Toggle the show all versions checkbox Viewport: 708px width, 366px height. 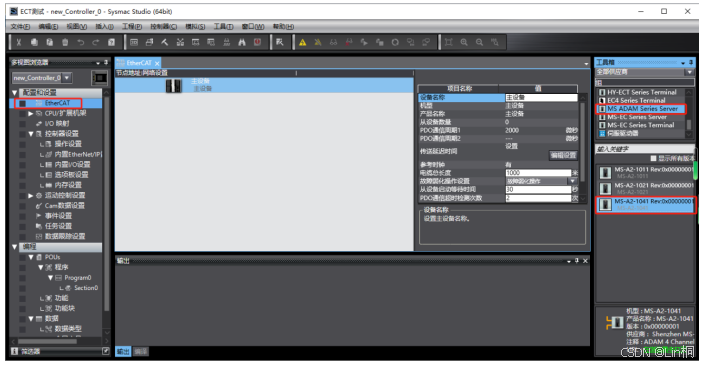653,158
